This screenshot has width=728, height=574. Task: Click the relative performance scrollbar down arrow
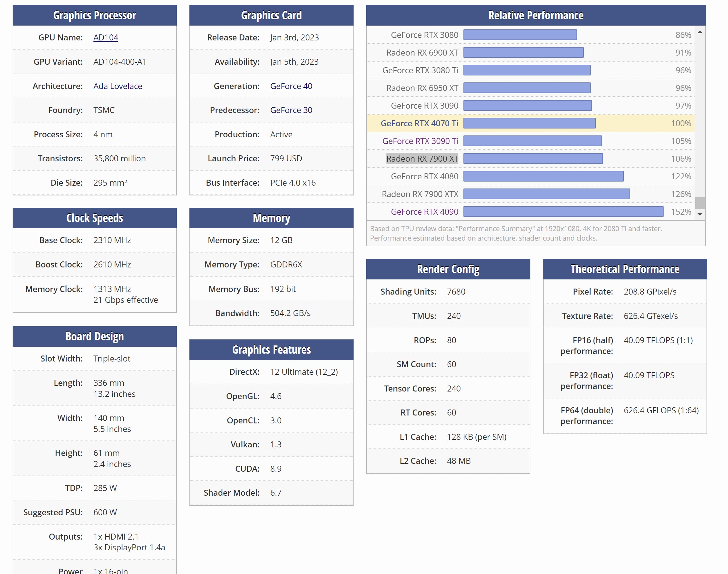pos(700,214)
